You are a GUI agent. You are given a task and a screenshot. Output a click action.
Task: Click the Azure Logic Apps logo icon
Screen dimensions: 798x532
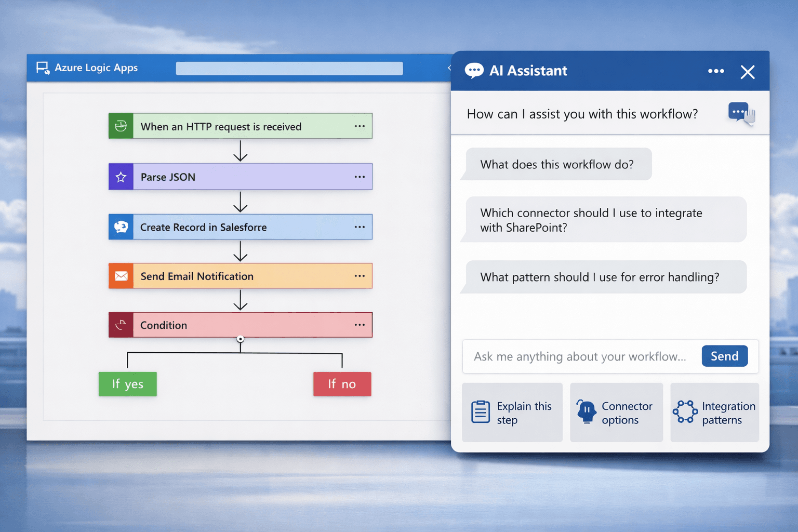[x=42, y=68]
